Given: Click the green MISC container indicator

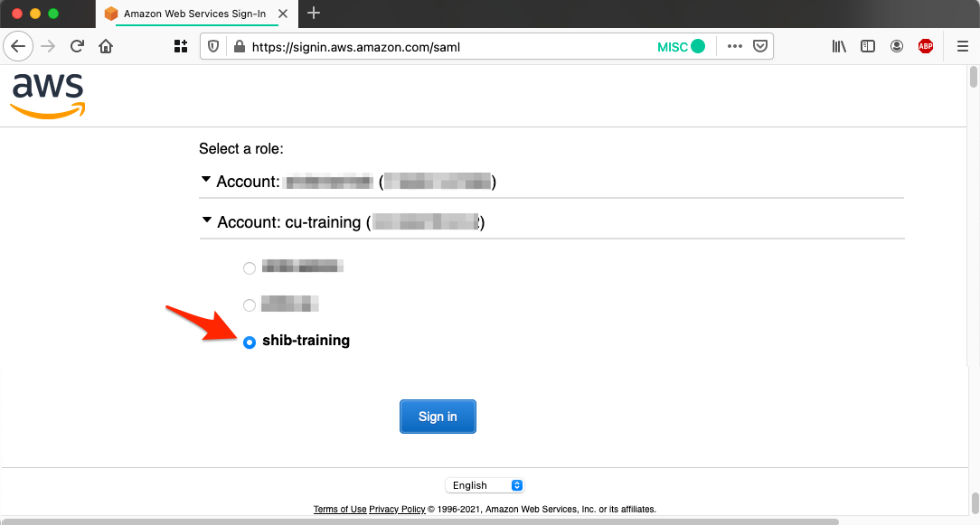Looking at the screenshot, I should (682, 46).
